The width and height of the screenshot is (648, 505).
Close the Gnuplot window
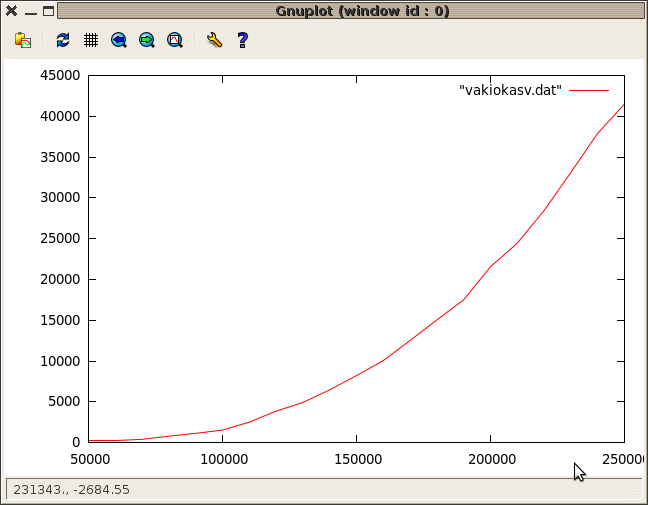pyautogui.click(x=12, y=11)
